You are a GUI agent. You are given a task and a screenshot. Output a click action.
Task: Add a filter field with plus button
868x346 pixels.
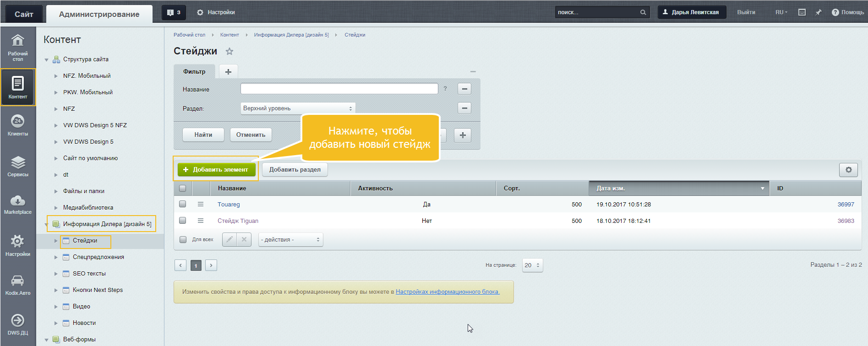point(463,135)
